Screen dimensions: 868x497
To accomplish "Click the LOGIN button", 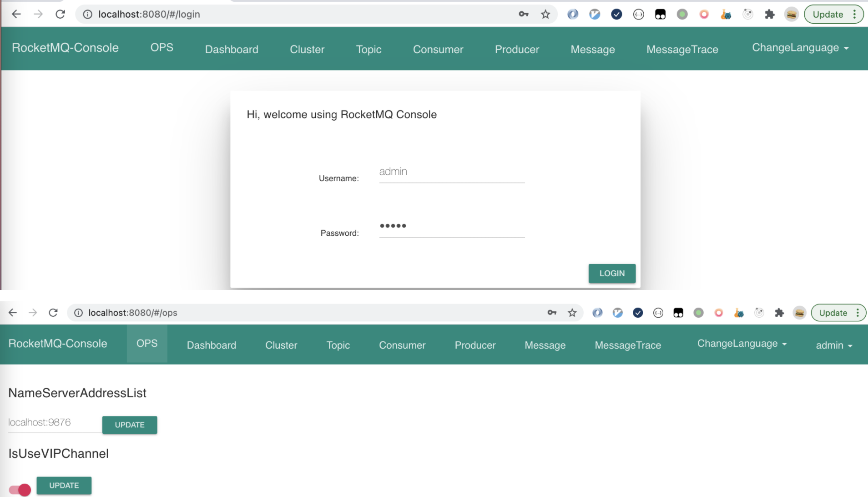I will (x=612, y=274).
